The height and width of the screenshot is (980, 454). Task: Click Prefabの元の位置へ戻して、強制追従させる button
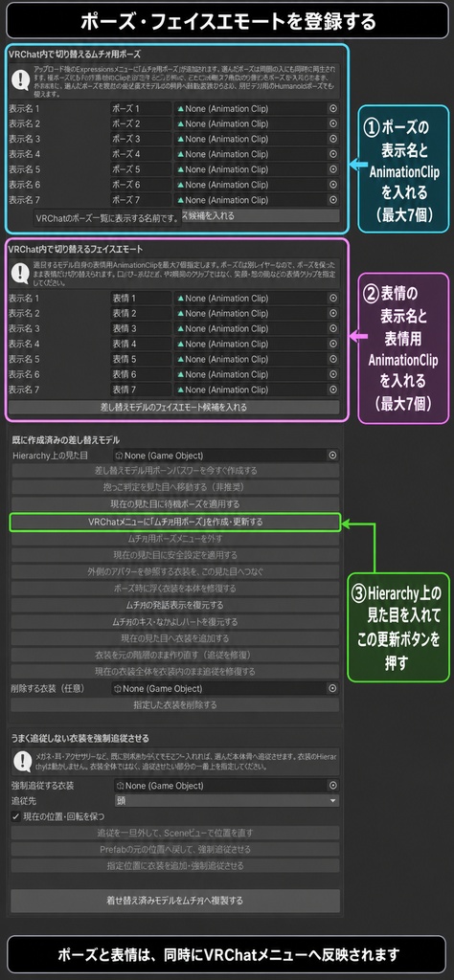click(x=175, y=850)
